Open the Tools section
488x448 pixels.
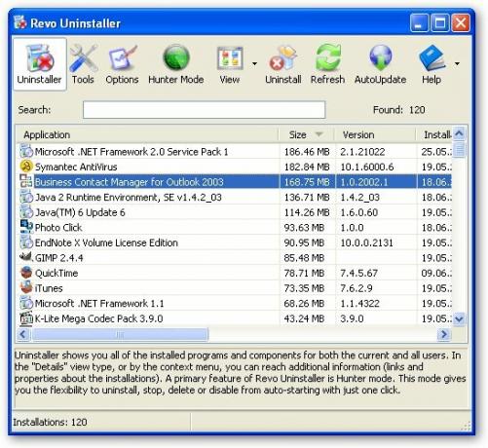click(x=83, y=64)
